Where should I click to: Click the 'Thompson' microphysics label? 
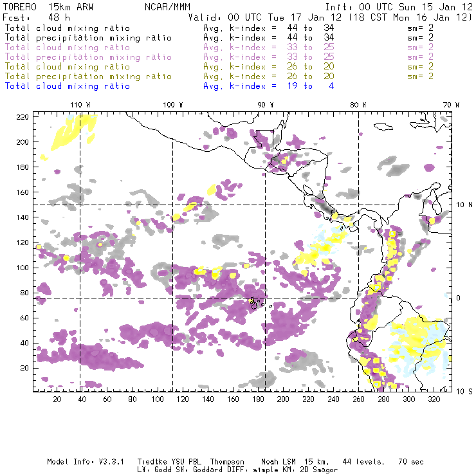tap(227, 462)
